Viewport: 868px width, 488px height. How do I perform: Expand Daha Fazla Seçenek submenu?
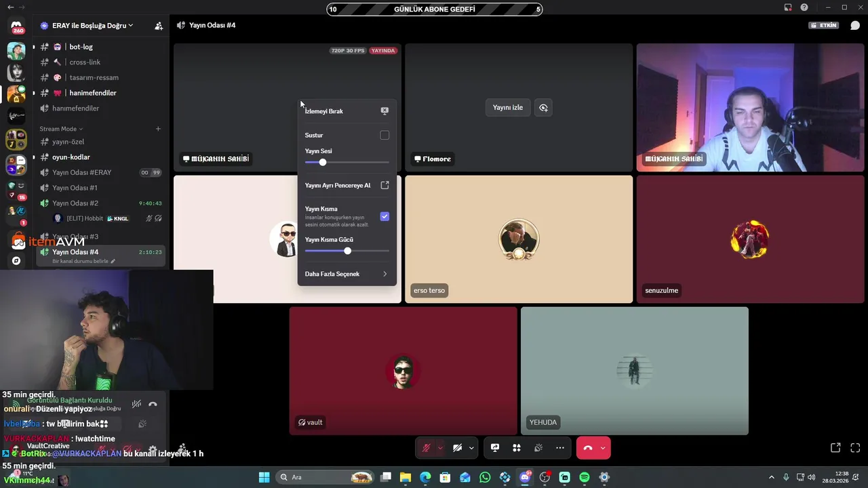pyautogui.click(x=347, y=274)
